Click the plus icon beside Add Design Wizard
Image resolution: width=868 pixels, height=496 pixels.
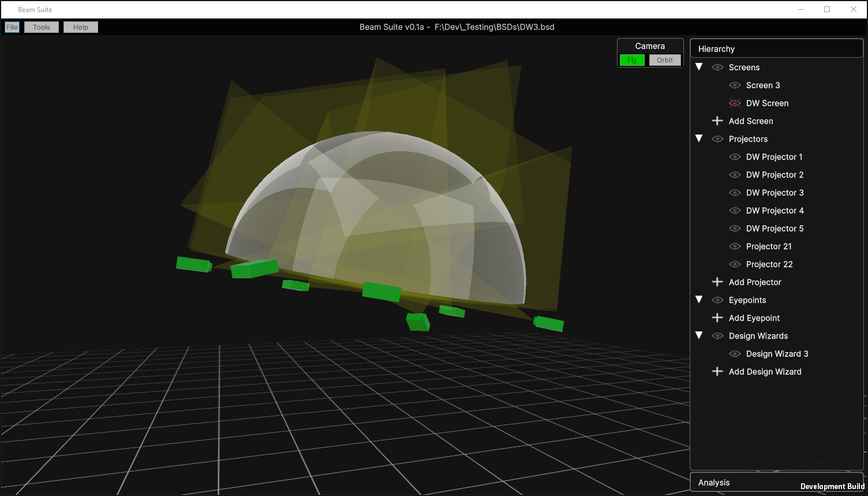point(717,371)
